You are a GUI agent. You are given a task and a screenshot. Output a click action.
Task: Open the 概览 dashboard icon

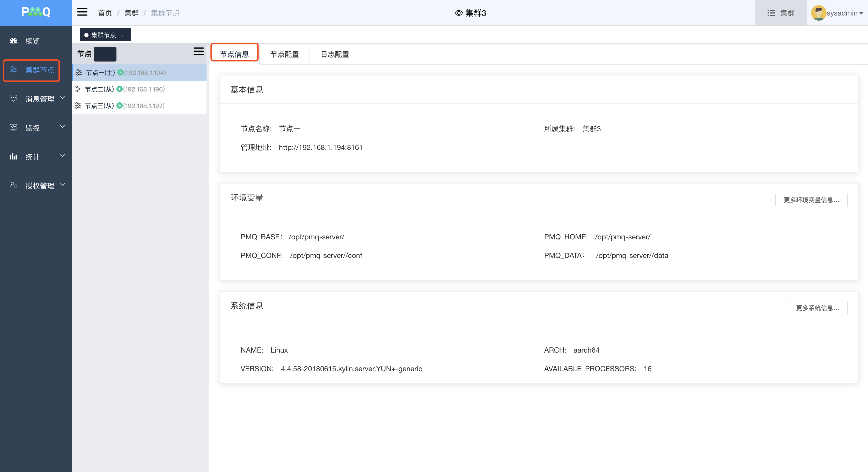13,41
